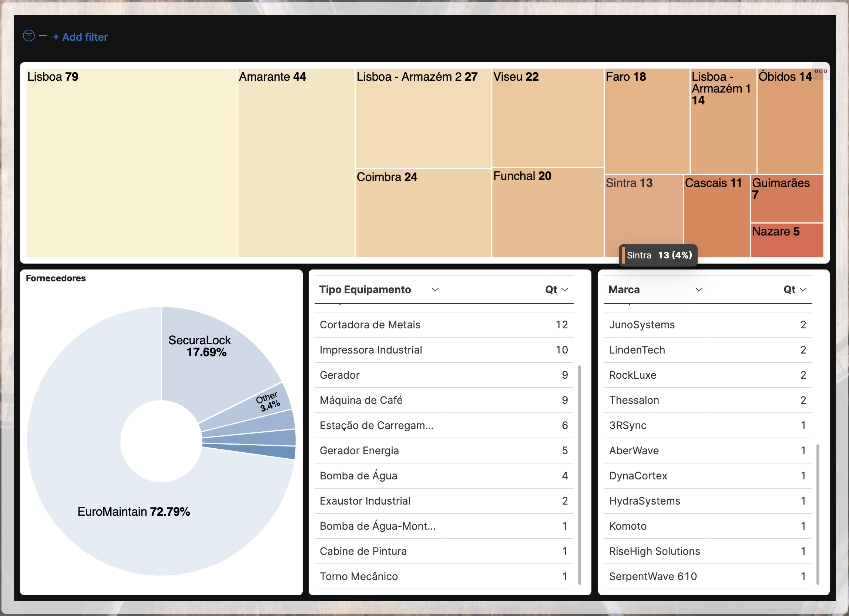Click the filter options circle icon
This screenshot has width=849, height=616.
click(28, 36)
